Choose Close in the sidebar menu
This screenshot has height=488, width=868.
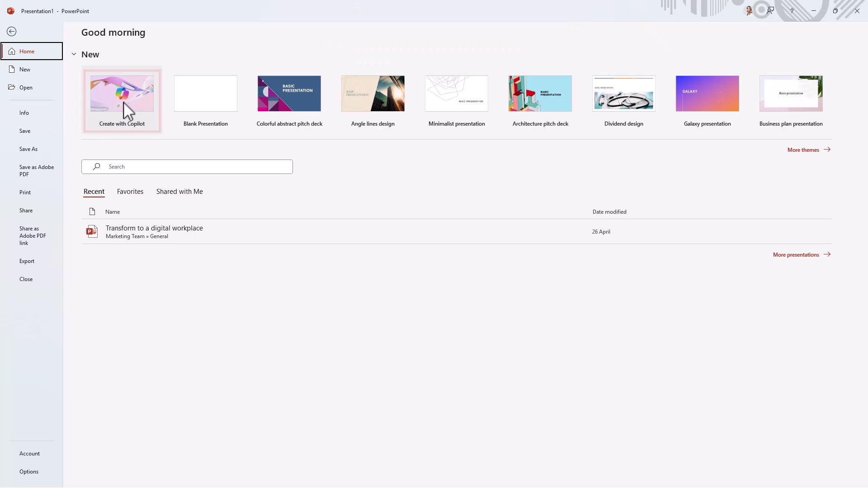point(26,279)
